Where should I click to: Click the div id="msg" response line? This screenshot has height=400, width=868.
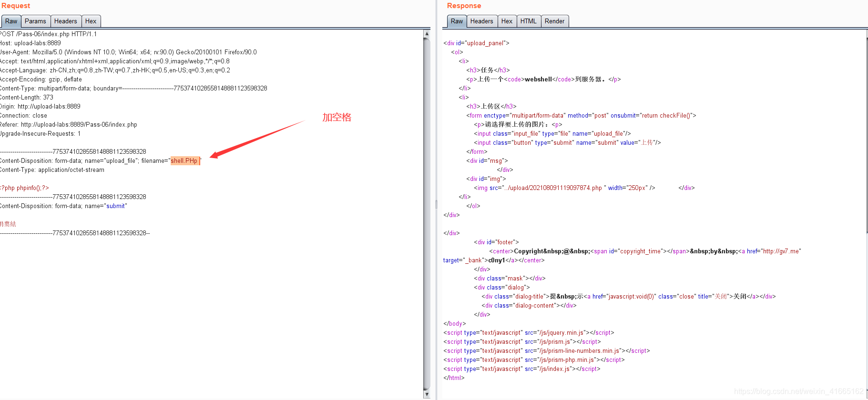pyautogui.click(x=487, y=161)
